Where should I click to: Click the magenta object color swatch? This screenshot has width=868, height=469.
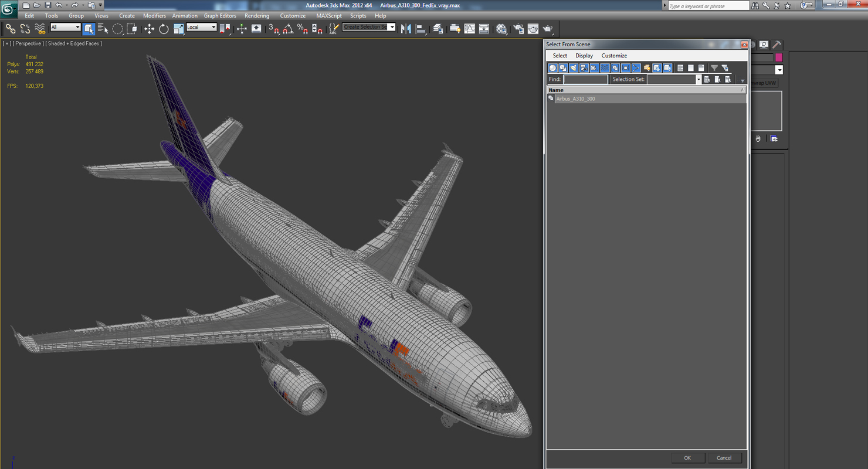pos(779,57)
